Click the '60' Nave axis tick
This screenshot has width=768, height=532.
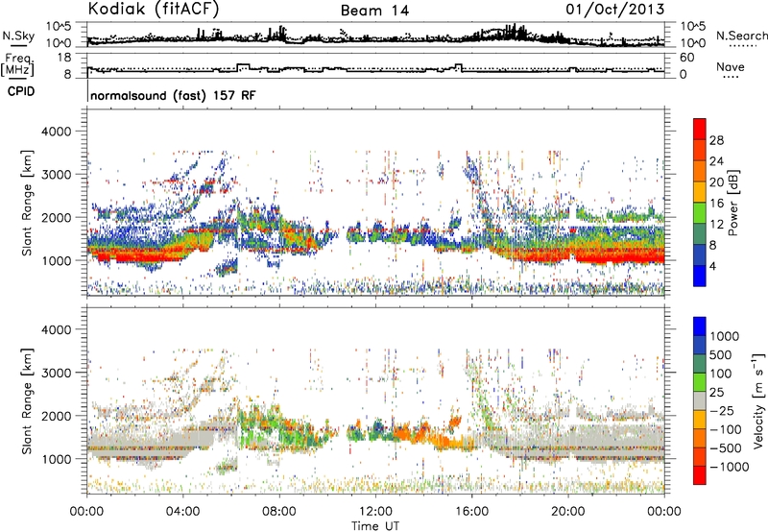[687, 58]
